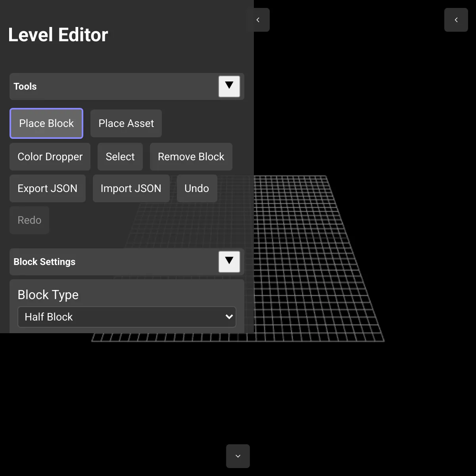Activate the Color Dropper tool
This screenshot has width=476, height=476.
(50, 156)
